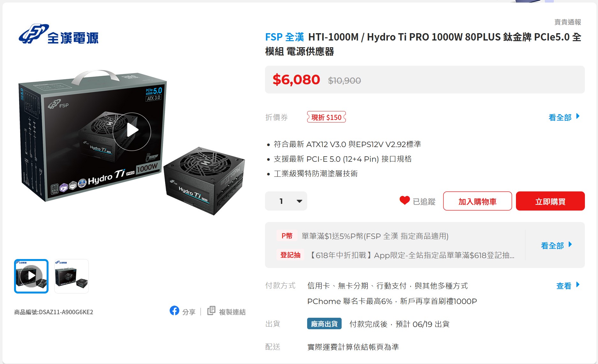Click the FSP 全漢電源 logo

coord(58,34)
